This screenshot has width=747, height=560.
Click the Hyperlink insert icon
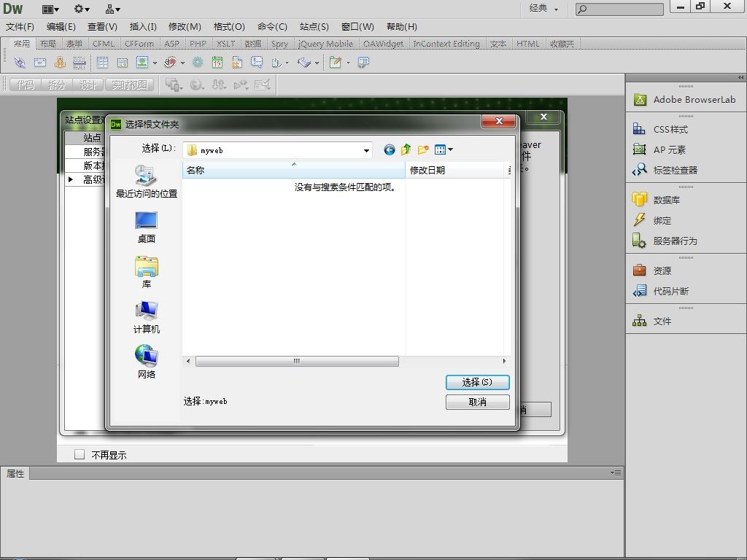pos(20,62)
